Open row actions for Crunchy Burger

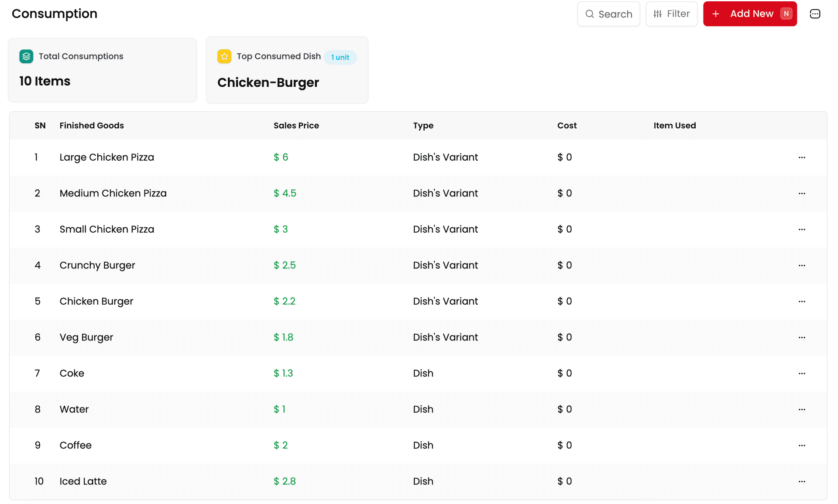[801, 265]
